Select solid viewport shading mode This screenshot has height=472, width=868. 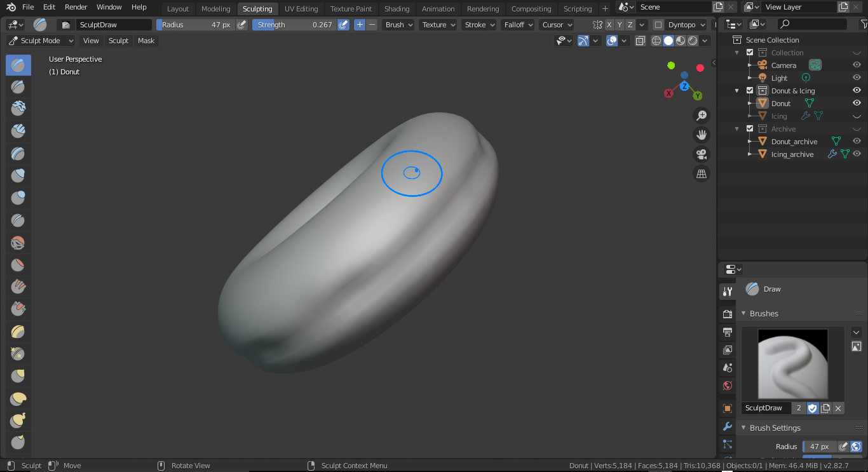click(x=668, y=41)
